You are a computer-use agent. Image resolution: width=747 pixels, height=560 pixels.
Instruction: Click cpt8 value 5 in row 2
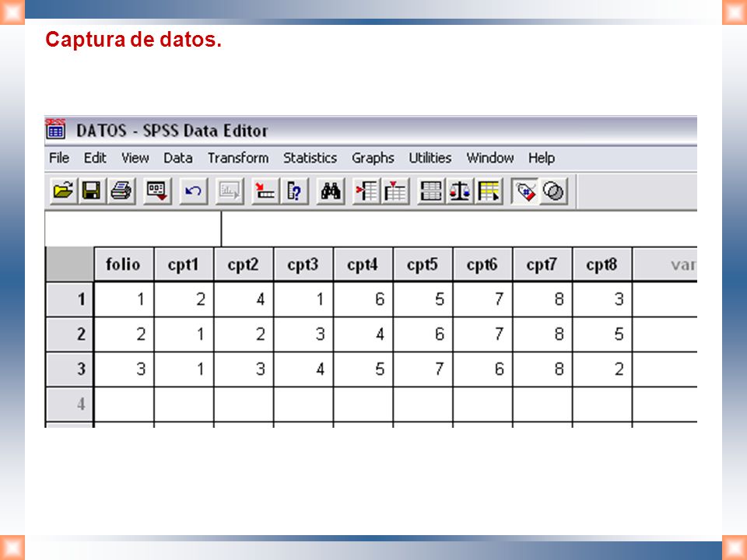pyautogui.click(x=602, y=334)
